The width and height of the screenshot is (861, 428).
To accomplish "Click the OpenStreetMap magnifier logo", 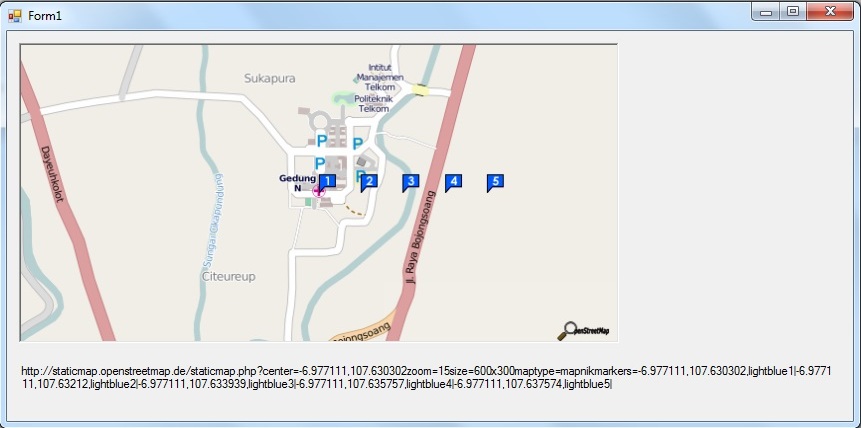I will [x=583, y=330].
